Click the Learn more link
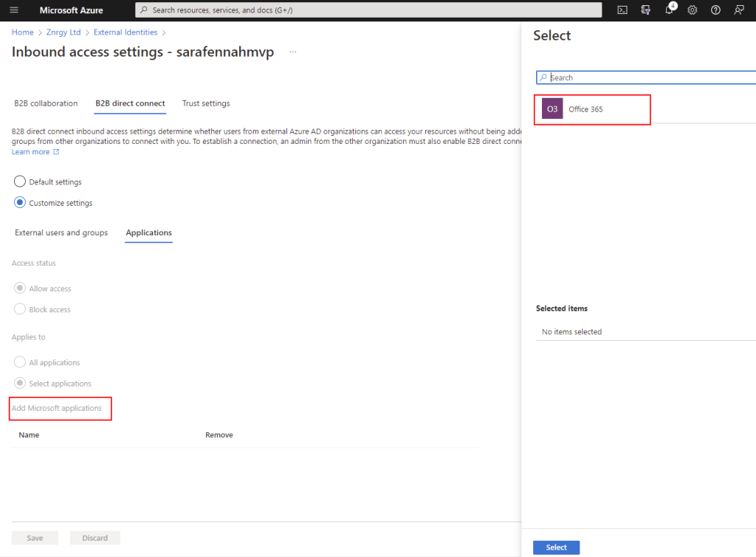 [x=31, y=152]
